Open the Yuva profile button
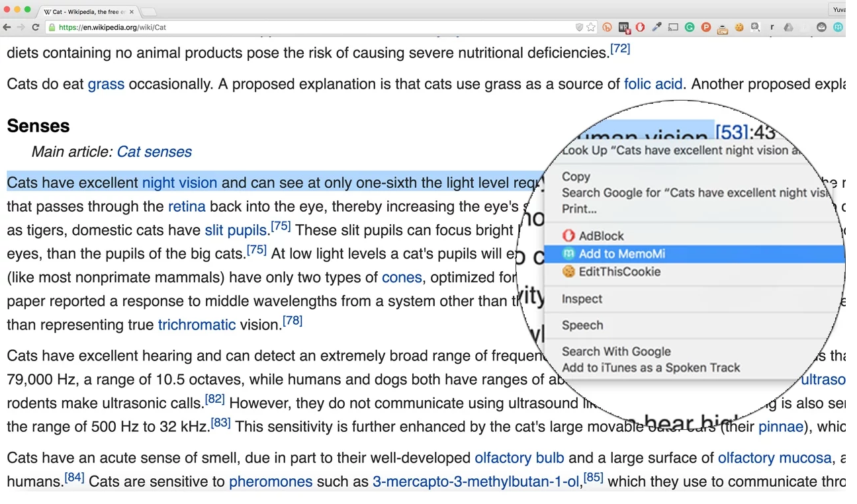This screenshot has width=857, height=504. (x=838, y=9)
